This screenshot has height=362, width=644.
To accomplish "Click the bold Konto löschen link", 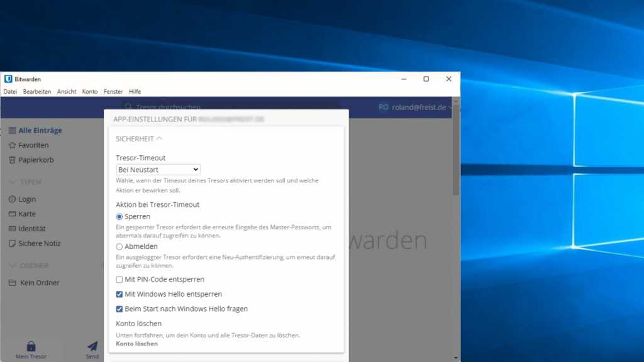I will tap(136, 344).
